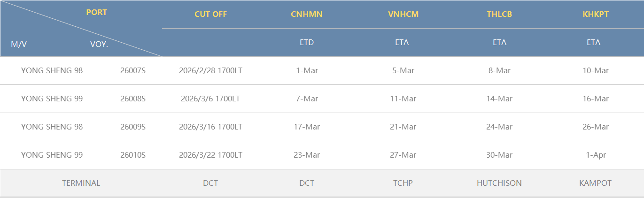This screenshot has height=198, width=644.
Task: Click the 2026/3/22 1700LT cut off
Action: (210, 155)
